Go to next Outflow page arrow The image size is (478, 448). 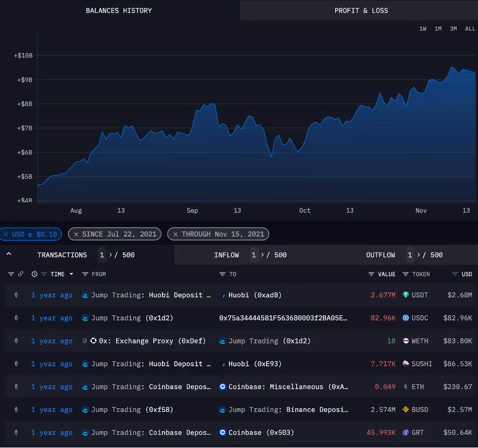coord(419,255)
